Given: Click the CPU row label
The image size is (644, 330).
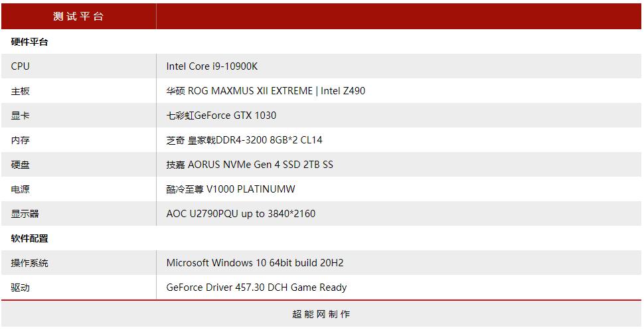Looking at the screenshot, I should pyautogui.click(x=21, y=66).
